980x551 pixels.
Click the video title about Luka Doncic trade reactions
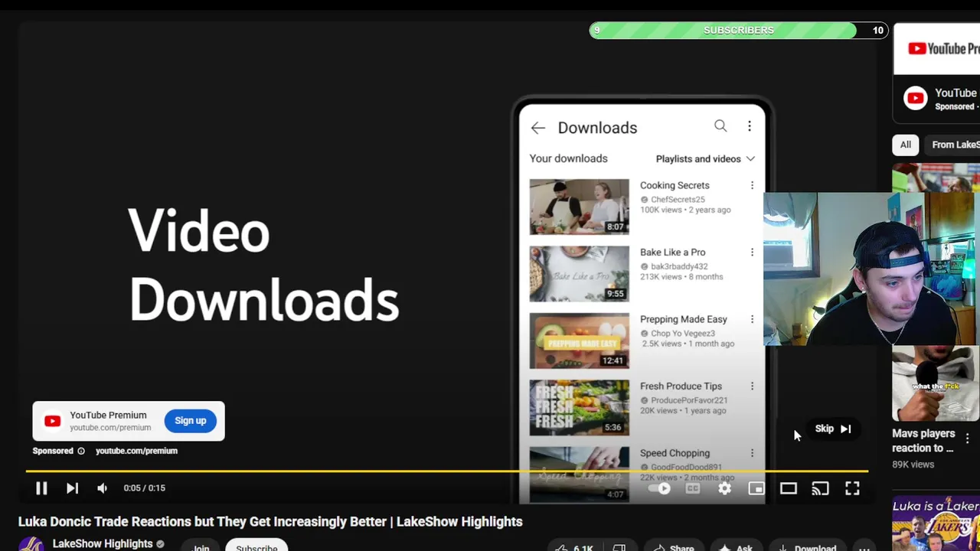click(x=270, y=521)
